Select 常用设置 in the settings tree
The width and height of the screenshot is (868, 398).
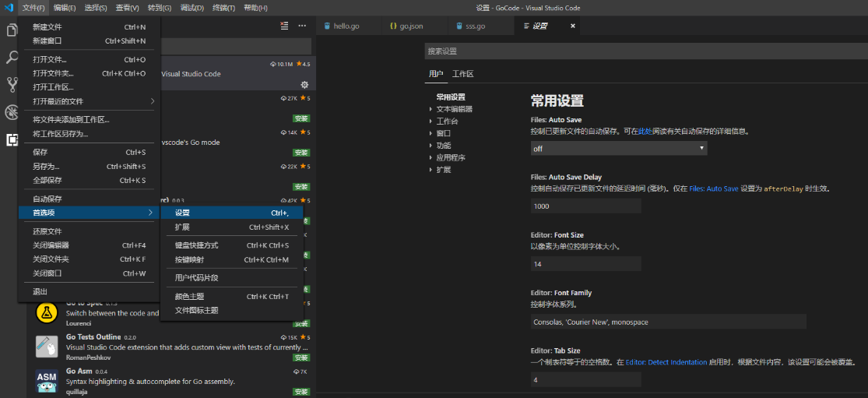451,97
